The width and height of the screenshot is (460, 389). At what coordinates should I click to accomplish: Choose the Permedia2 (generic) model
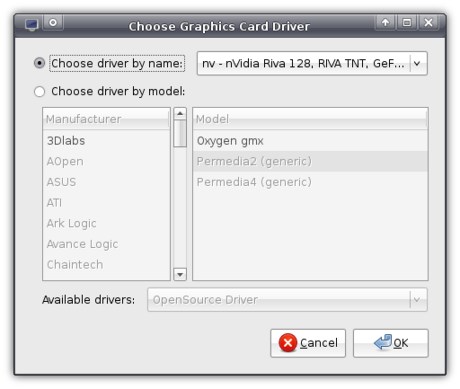click(310, 161)
